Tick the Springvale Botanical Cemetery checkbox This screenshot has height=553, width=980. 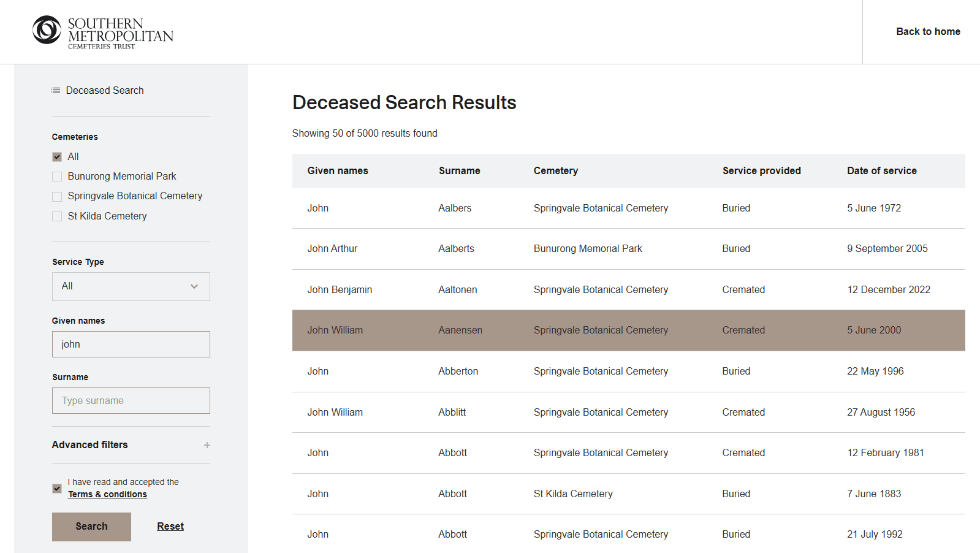pos(57,196)
